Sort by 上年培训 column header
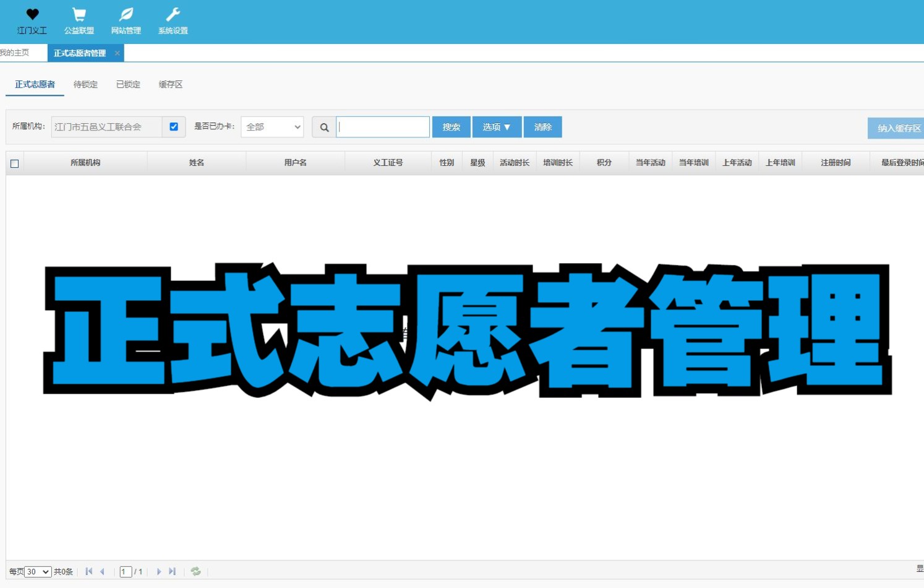Image resolution: width=924 pixels, height=588 pixels. click(x=781, y=163)
